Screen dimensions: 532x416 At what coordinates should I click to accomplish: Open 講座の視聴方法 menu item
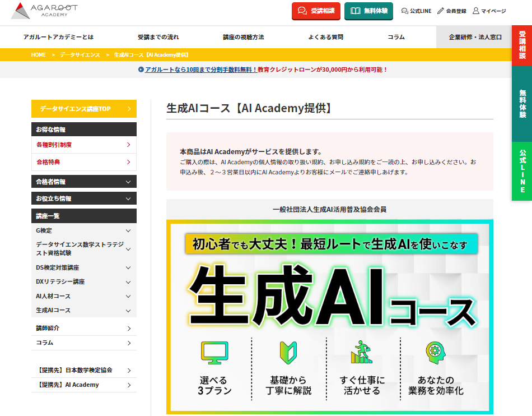pyautogui.click(x=243, y=37)
